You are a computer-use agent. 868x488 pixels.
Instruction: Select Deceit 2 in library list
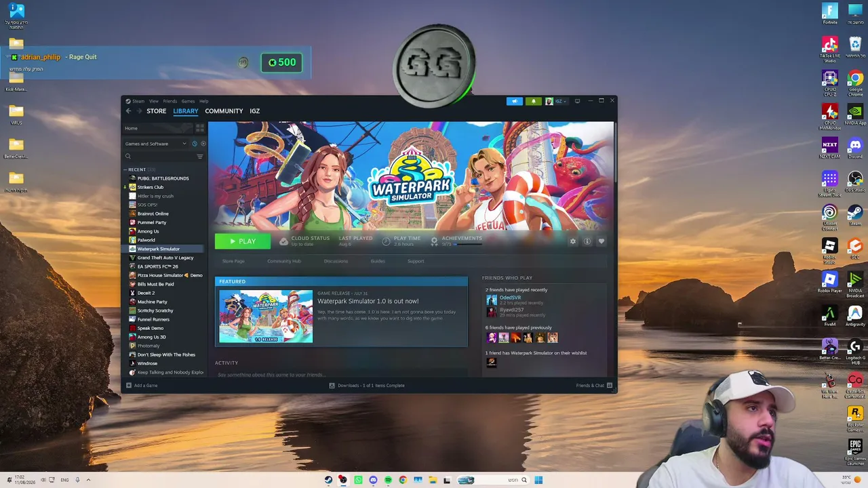pyautogui.click(x=146, y=293)
